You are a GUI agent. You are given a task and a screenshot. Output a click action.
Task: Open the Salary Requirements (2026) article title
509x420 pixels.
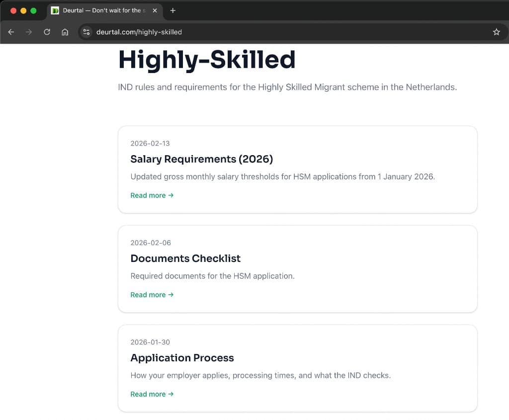tap(201, 159)
